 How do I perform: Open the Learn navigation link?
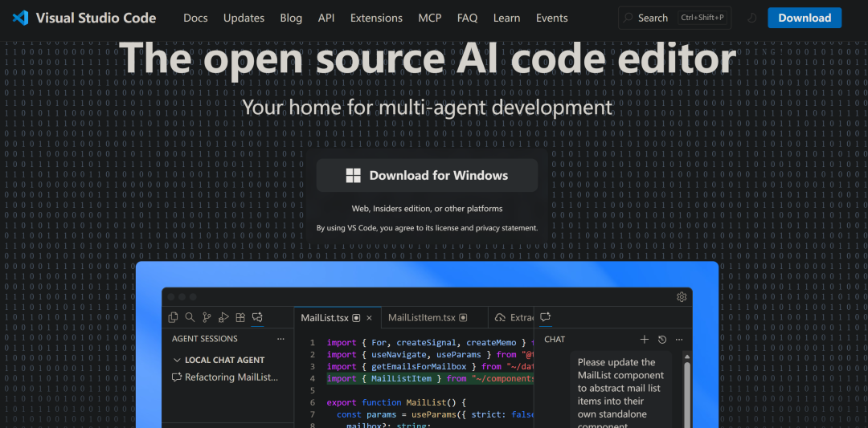506,18
